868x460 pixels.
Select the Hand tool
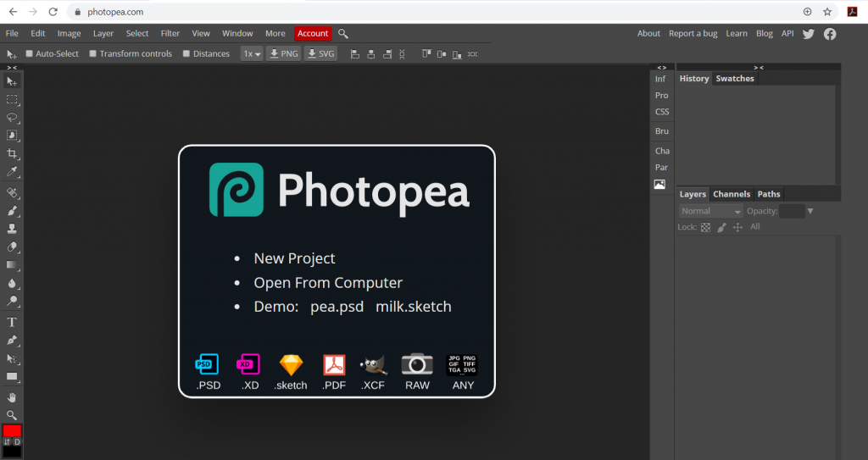[12, 397]
